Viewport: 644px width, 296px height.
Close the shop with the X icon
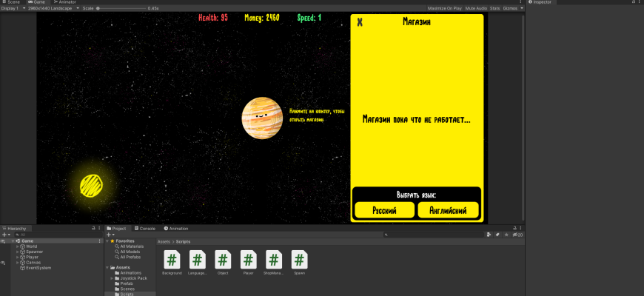point(360,22)
